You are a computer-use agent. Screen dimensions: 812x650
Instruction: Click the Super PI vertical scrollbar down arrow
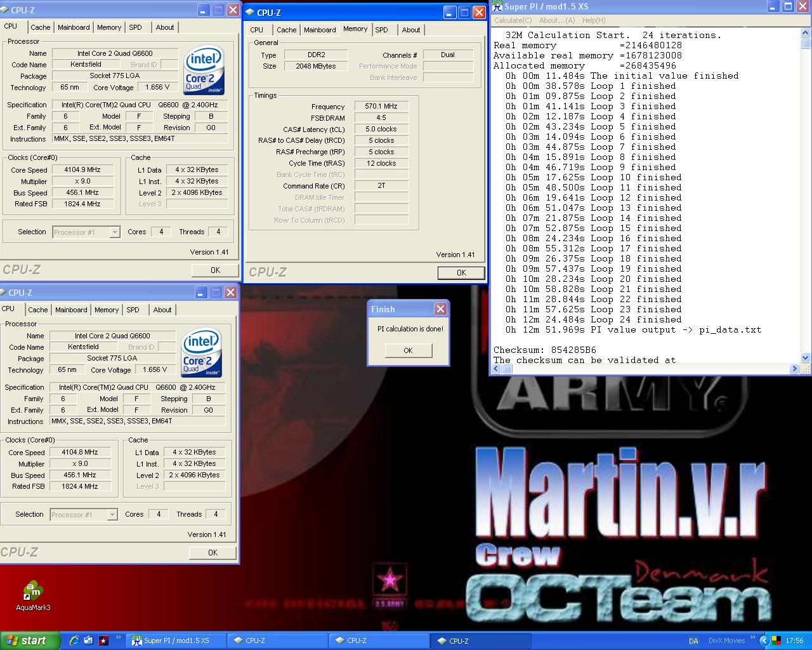click(x=806, y=357)
